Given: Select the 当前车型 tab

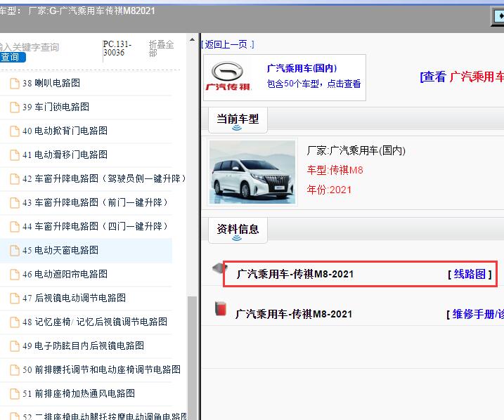Looking at the screenshot, I should tap(238, 120).
